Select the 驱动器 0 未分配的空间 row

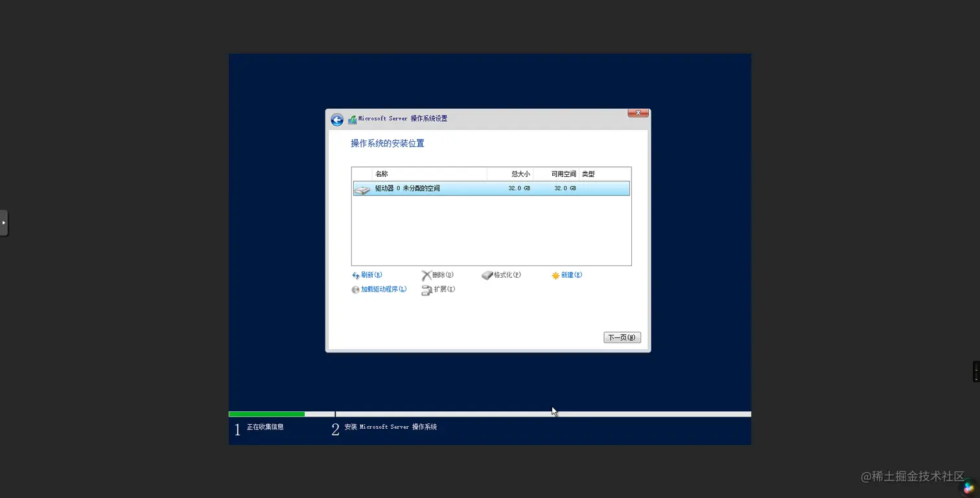pos(491,188)
